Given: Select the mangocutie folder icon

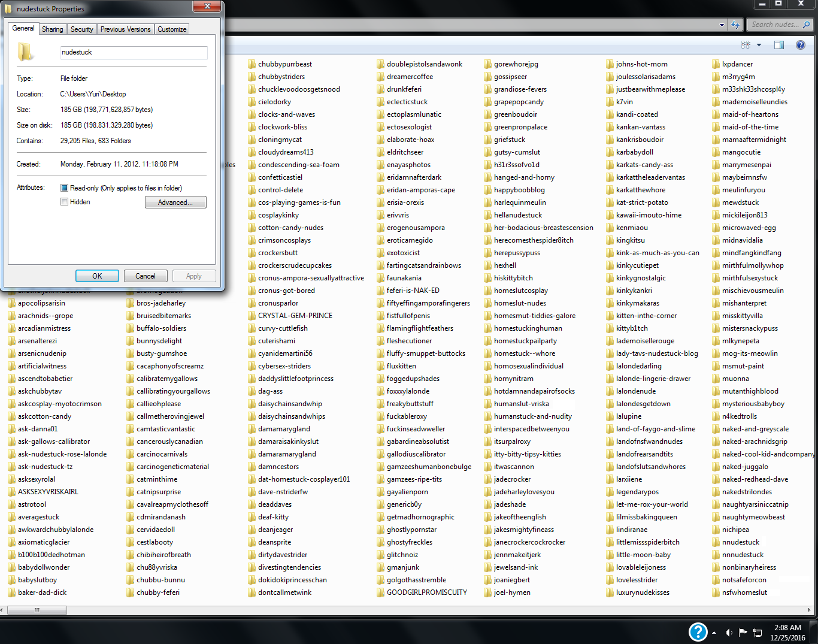Looking at the screenshot, I should coord(716,152).
